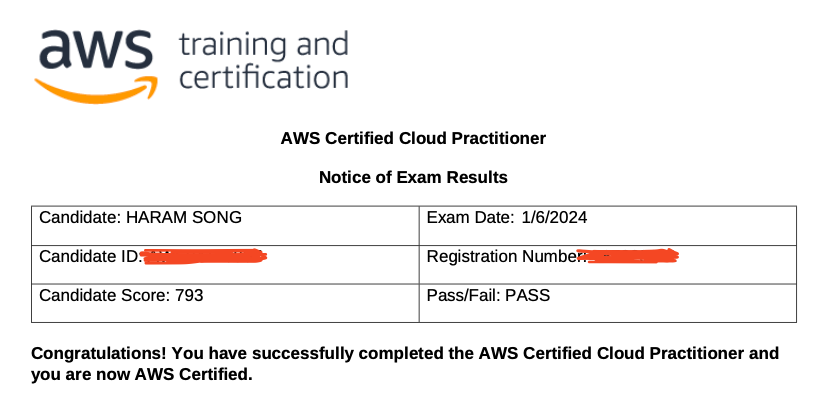Click the Candidate ID label
The height and width of the screenshot is (401, 830).
point(91,257)
